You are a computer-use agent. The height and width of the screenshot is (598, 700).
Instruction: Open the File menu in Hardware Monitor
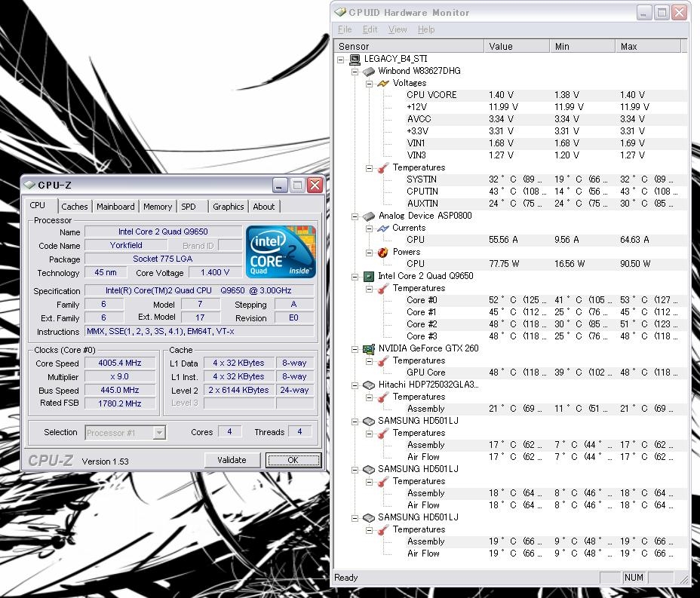pyautogui.click(x=345, y=29)
